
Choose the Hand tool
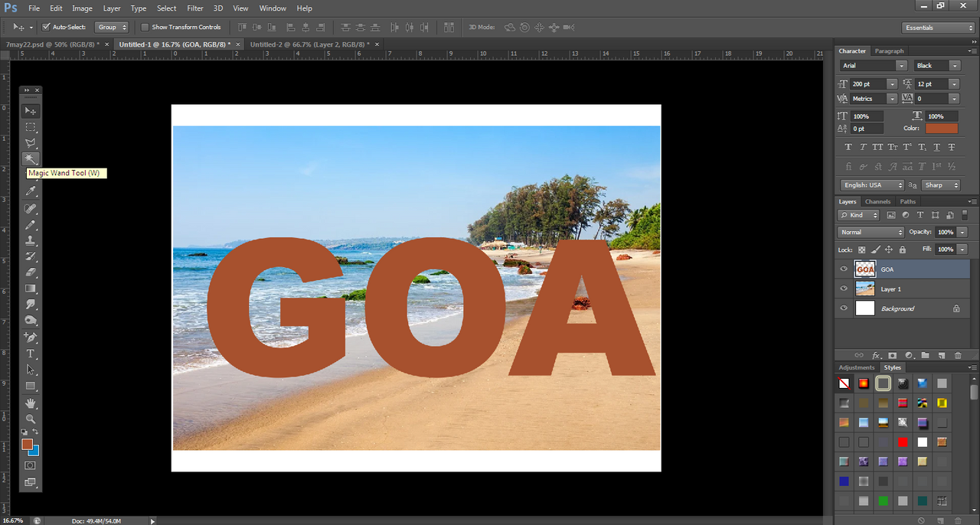pos(31,403)
